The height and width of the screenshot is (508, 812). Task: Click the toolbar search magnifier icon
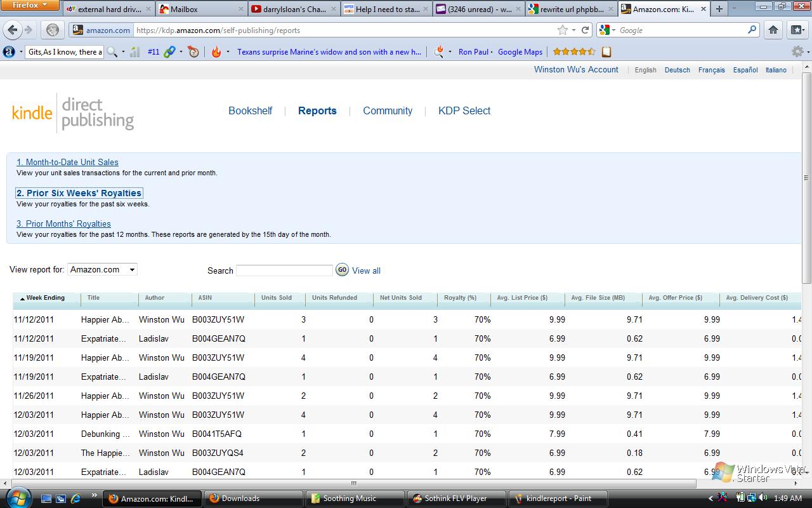pyautogui.click(x=112, y=52)
